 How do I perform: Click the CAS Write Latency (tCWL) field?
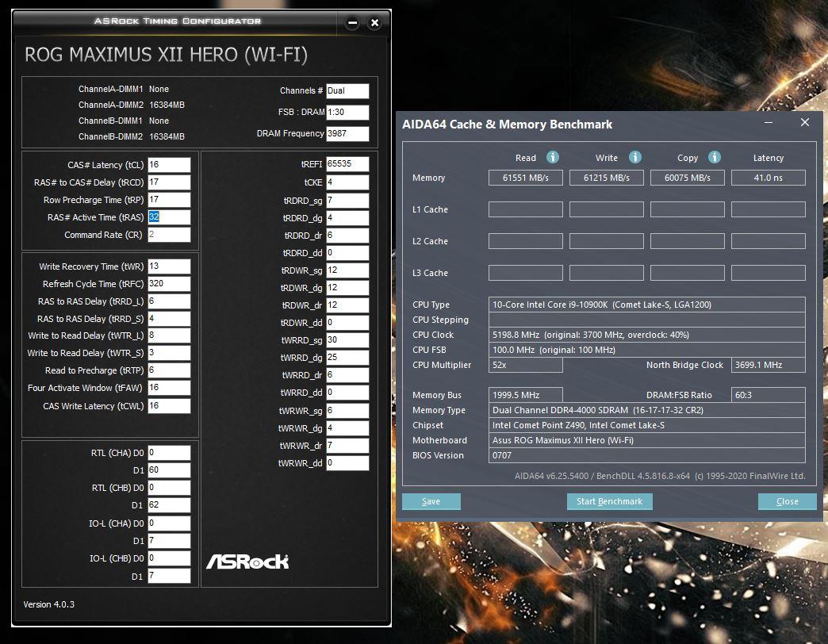click(169, 405)
